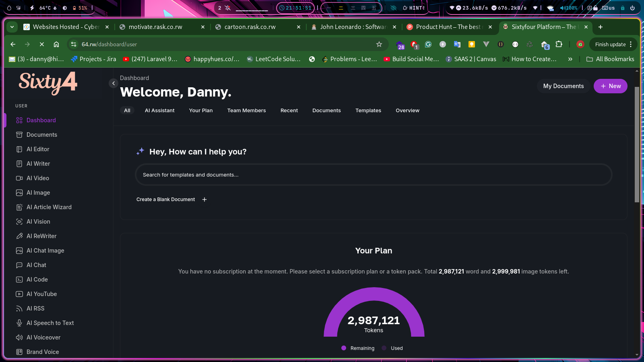The width and height of the screenshot is (644, 362).
Task: Stop loading the page
Action: click(x=42, y=44)
